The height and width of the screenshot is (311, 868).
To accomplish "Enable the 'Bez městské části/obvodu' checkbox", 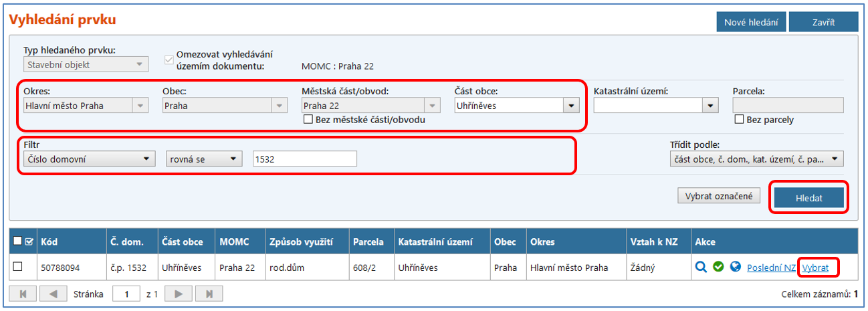I will click(x=308, y=120).
